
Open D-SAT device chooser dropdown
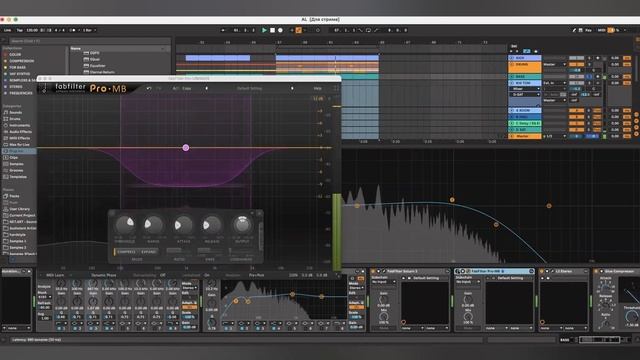click(525, 95)
